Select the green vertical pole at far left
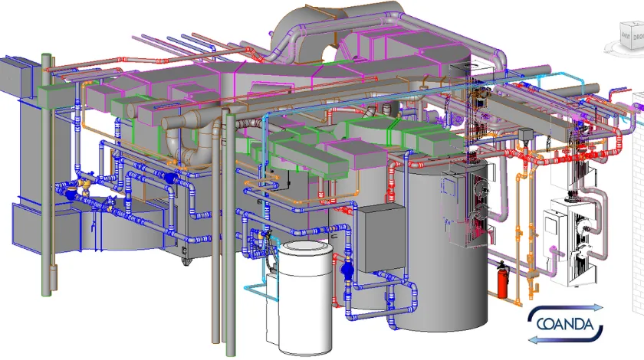644x360 pixels. pyautogui.click(x=47, y=175)
